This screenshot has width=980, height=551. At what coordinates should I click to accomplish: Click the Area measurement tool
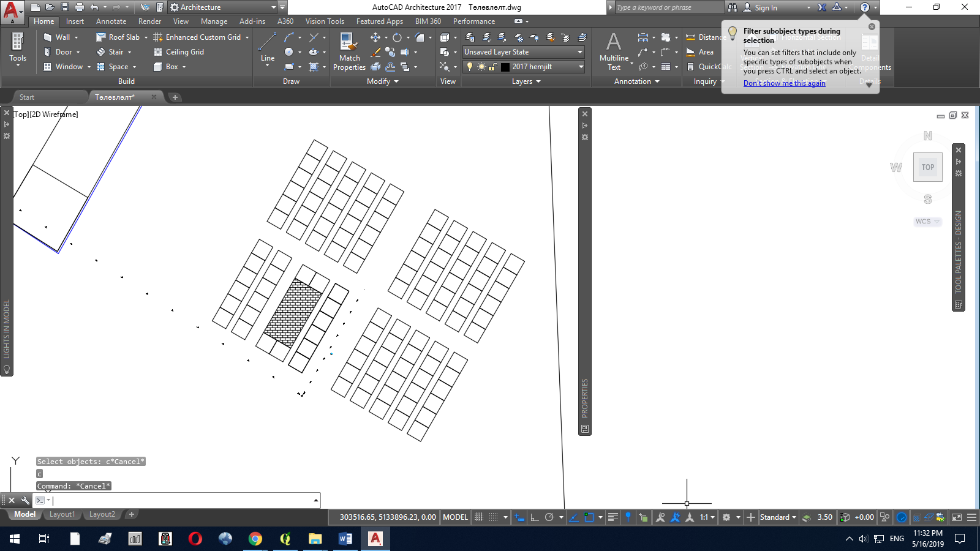tap(700, 52)
